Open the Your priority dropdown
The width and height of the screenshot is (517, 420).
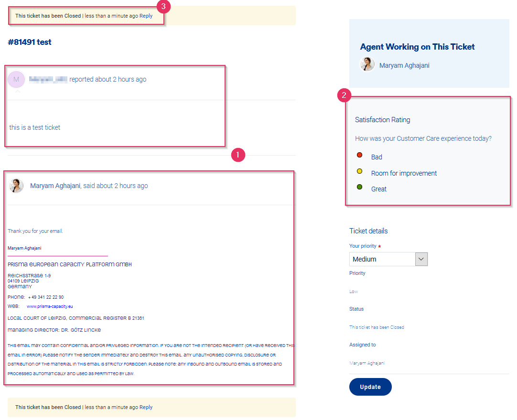pos(382,259)
